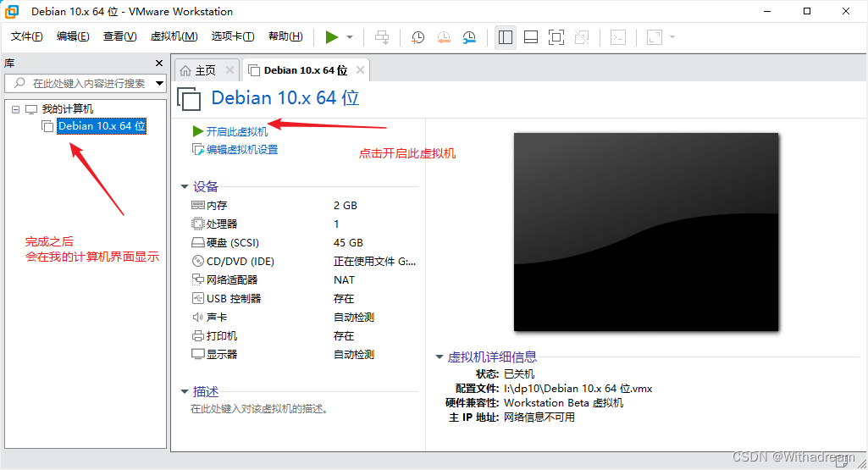This screenshot has width=868, height=470.
Task: Click the NAT network adapter value
Action: pos(345,280)
